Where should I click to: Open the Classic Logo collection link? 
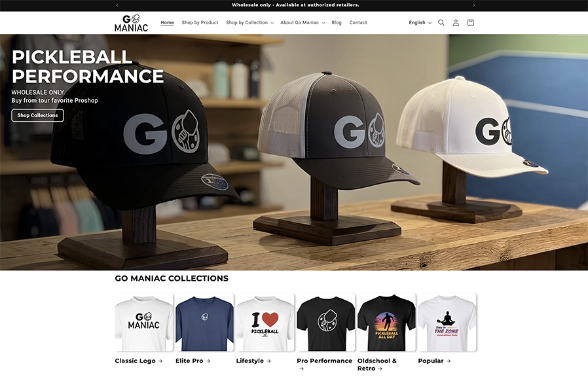(x=138, y=361)
